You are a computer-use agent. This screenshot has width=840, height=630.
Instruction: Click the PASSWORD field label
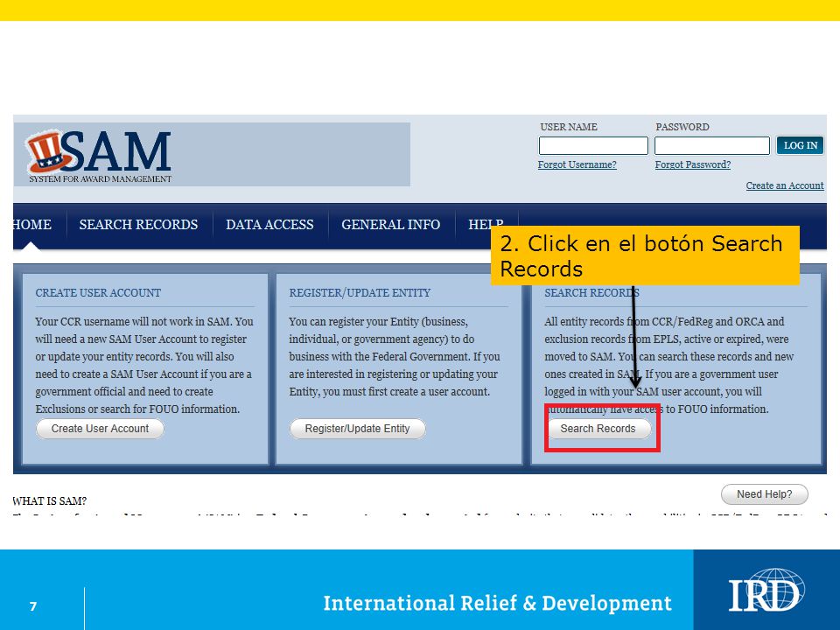point(682,127)
